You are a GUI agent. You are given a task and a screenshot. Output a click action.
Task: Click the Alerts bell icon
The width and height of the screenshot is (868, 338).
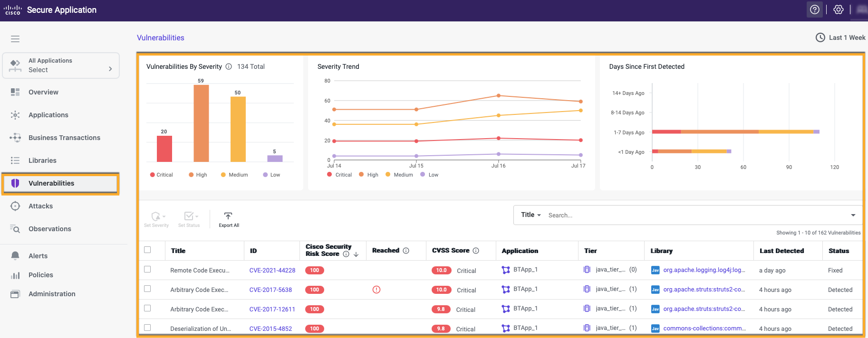click(x=15, y=256)
